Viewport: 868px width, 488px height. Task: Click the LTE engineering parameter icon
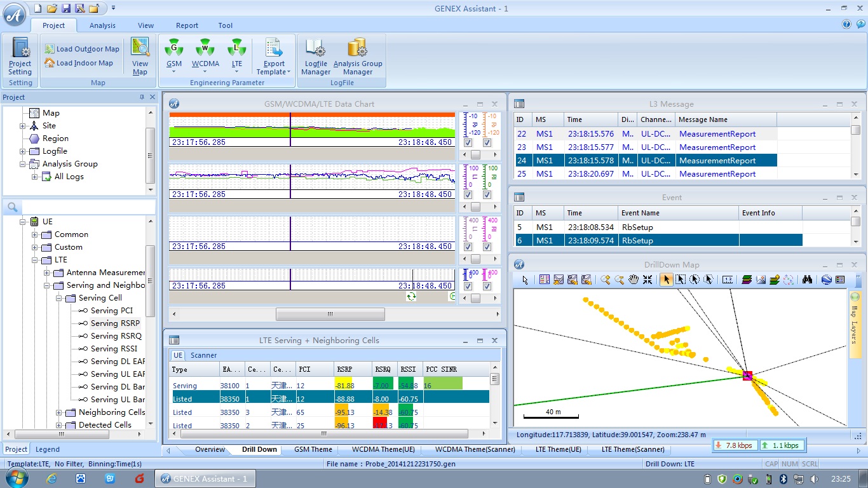[237, 48]
